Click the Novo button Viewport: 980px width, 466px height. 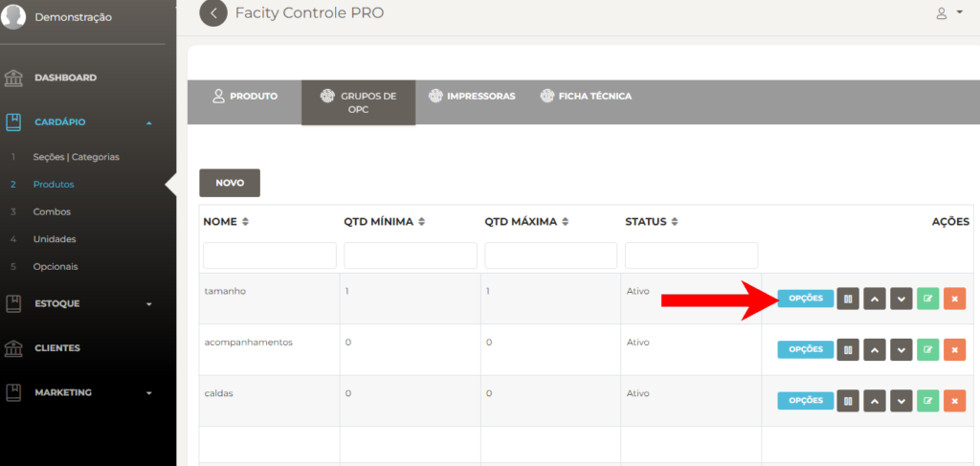[230, 183]
